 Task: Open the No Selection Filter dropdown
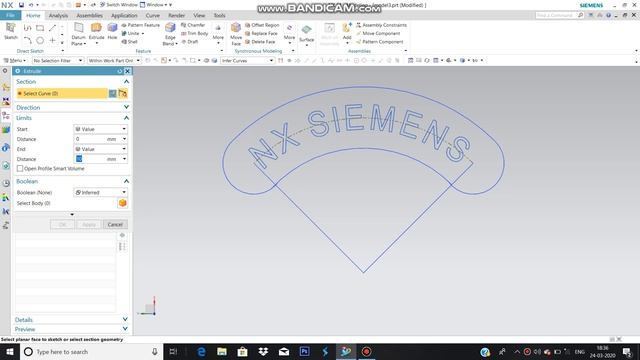click(x=58, y=60)
